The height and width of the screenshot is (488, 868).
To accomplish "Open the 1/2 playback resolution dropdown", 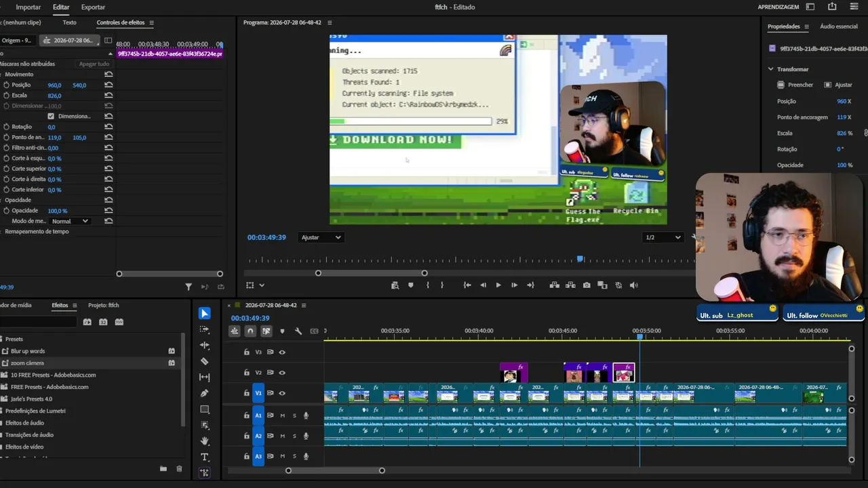I will [663, 237].
